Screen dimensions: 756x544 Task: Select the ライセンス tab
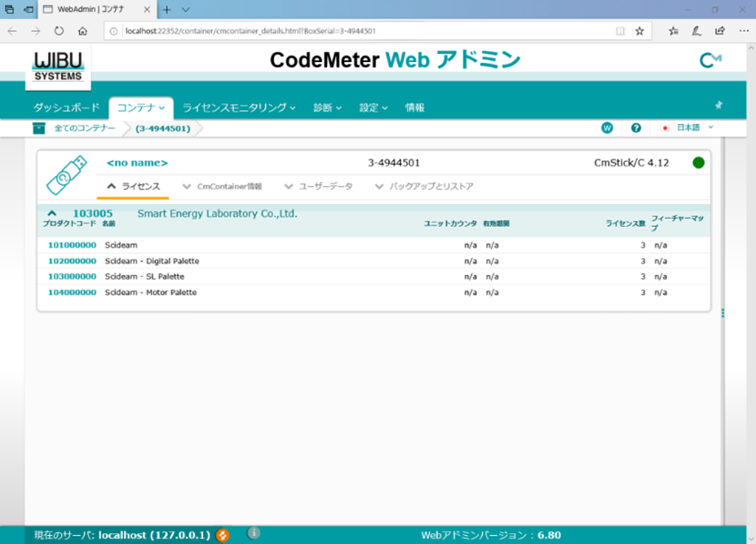pyautogui.click(x=134, y=186)
